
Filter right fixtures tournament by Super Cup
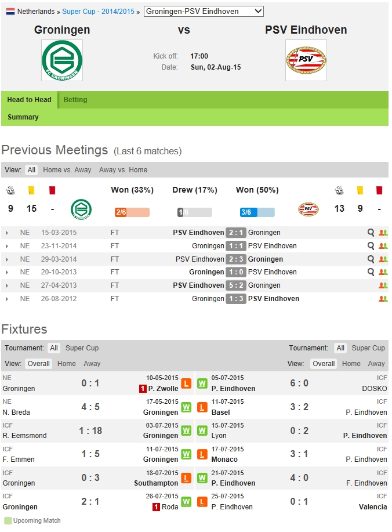click(x=368, y=348)
